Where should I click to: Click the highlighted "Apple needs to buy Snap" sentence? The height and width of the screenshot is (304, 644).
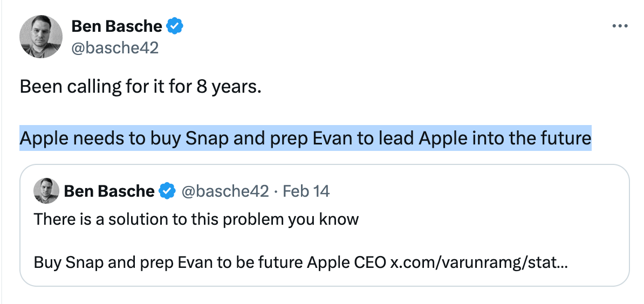pos(305,139)
